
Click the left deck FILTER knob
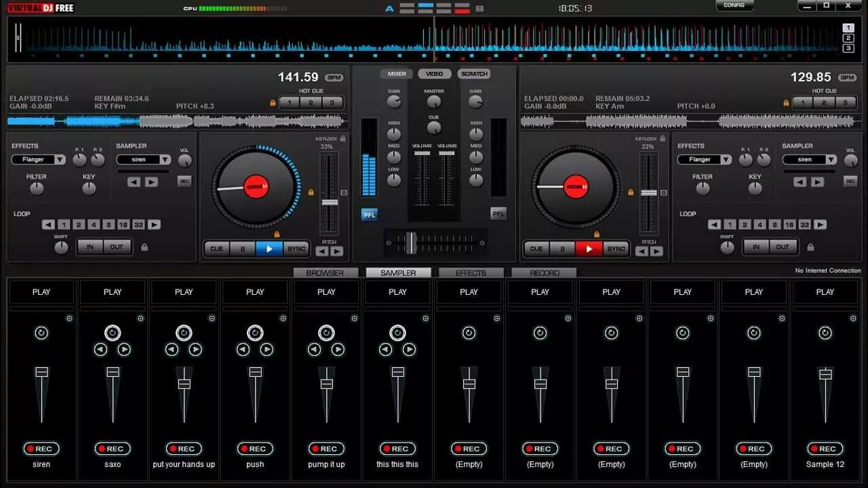tap(37, 188)
